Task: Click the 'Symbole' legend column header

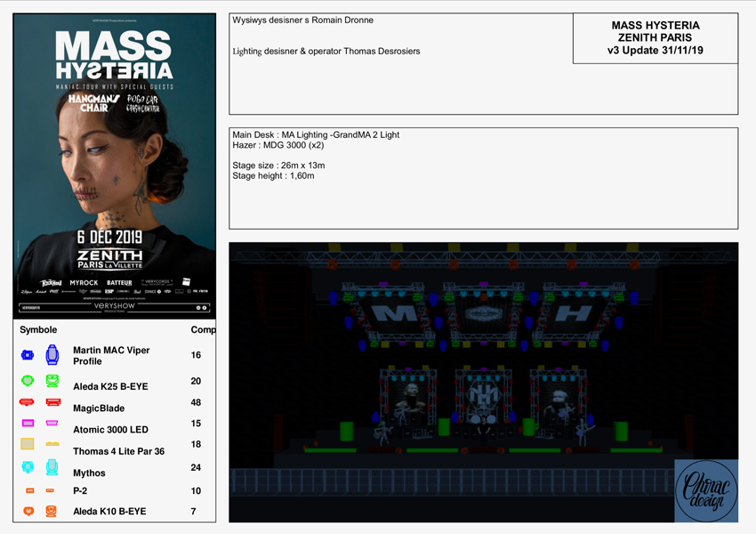Action: [x=38, y=330]
